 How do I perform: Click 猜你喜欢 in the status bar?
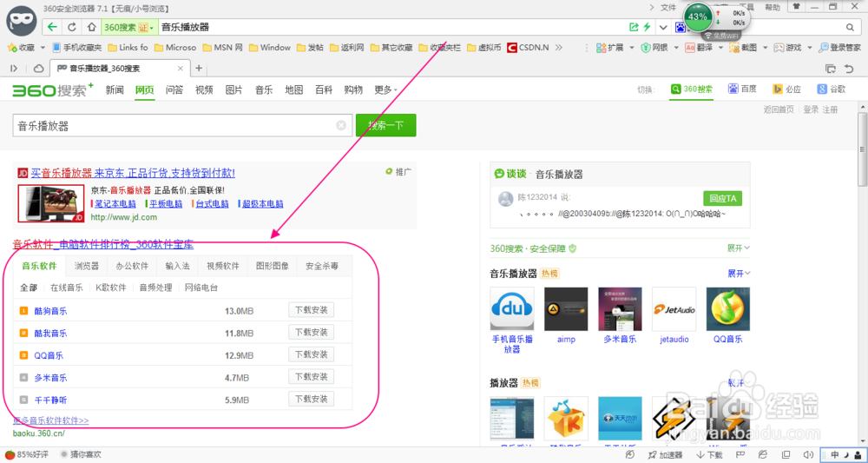(x=81, y=454)
